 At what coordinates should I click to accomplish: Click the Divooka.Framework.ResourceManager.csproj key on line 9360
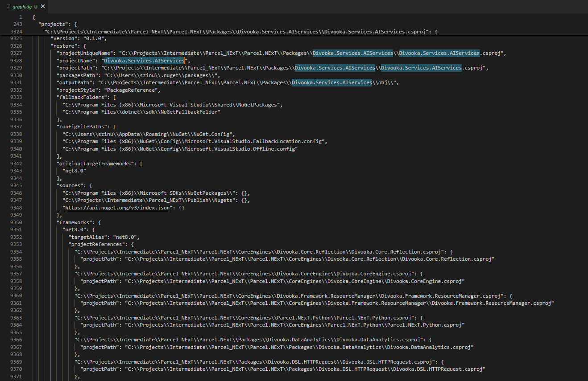point(290,295)
